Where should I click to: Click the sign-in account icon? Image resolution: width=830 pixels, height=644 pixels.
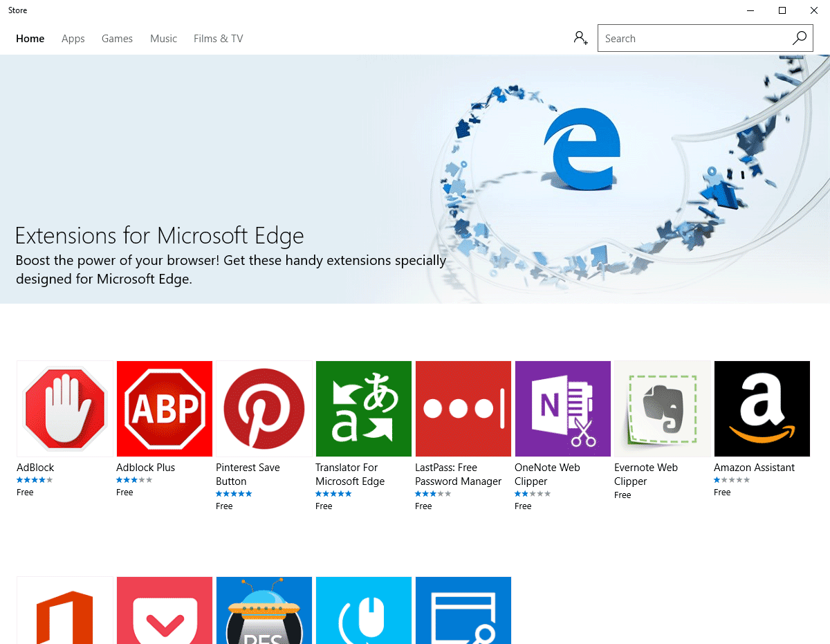[x=580, y=38]
